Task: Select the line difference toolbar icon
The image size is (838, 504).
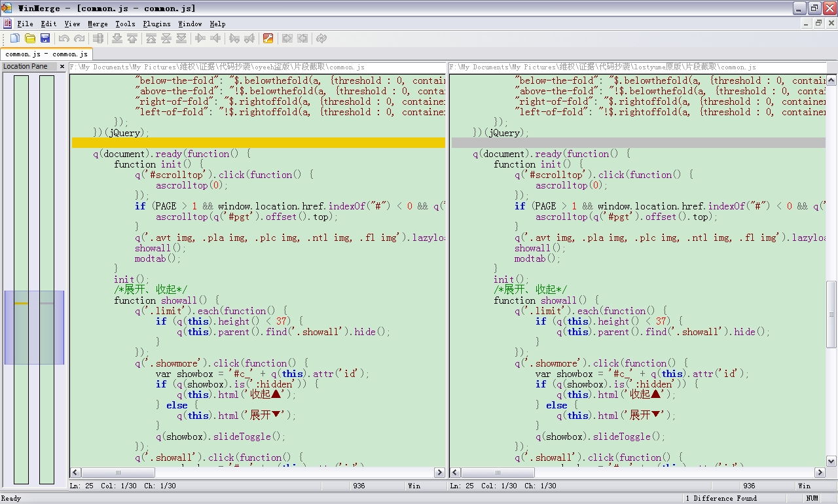Action: (98, 39)
